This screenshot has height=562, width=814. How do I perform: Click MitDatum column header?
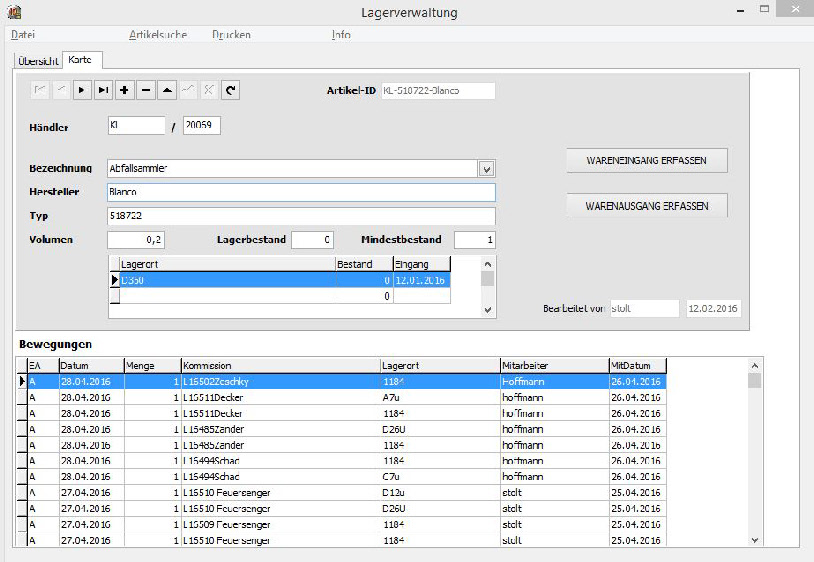[x=638, y=365]
